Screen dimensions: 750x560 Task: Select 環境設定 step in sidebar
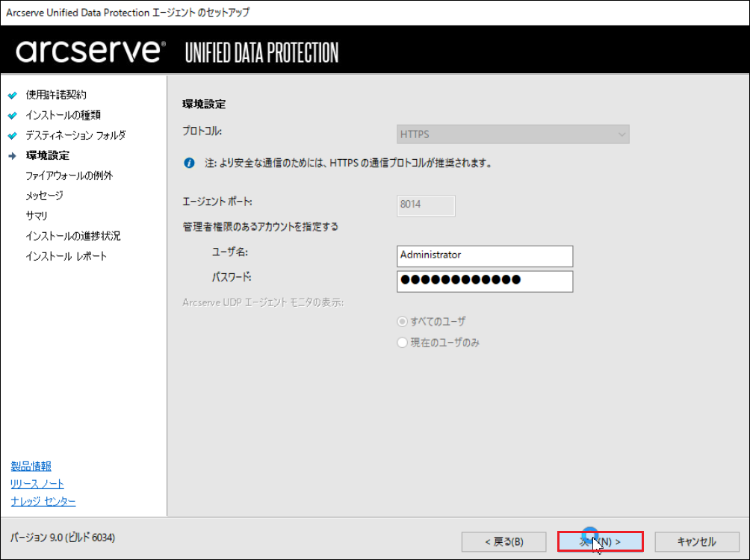47,155
